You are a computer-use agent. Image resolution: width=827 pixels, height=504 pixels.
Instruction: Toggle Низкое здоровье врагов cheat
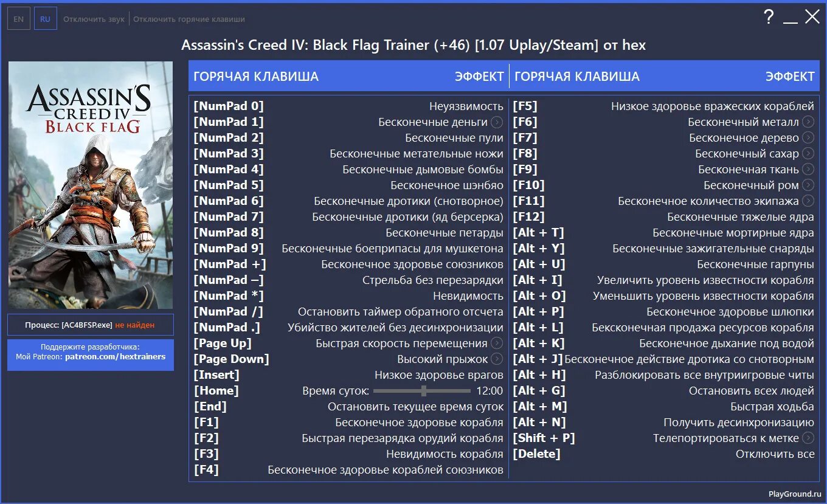point(439,375)
